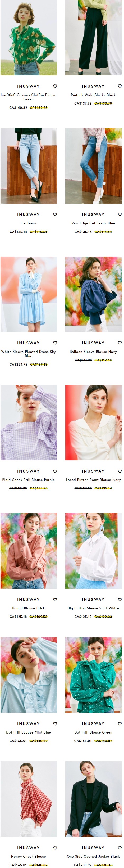
Task: Open green polka dot frill blouse photo
Action: click(93, 675)
